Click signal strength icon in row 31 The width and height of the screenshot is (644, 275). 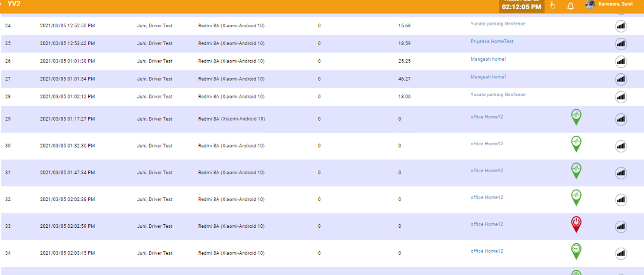621,173
